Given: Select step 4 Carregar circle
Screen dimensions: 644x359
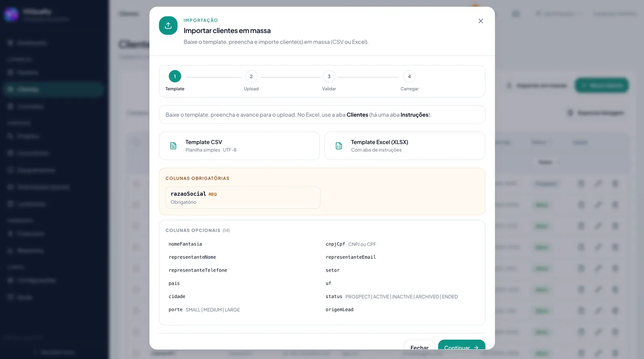Looking at the screenshot, I should pyautogui.click(x=409, y=76).
